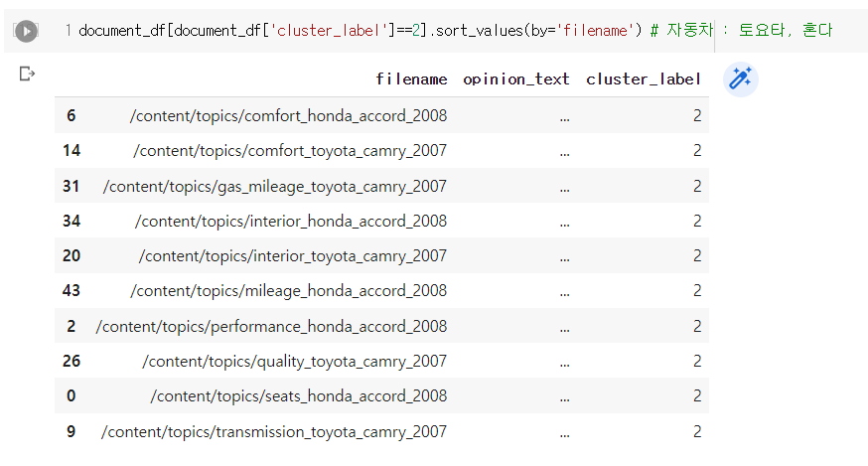
Task: Select mileage_honda_accord_2008 filename cell
Action: pyautogui.click(x=288, y=290)
